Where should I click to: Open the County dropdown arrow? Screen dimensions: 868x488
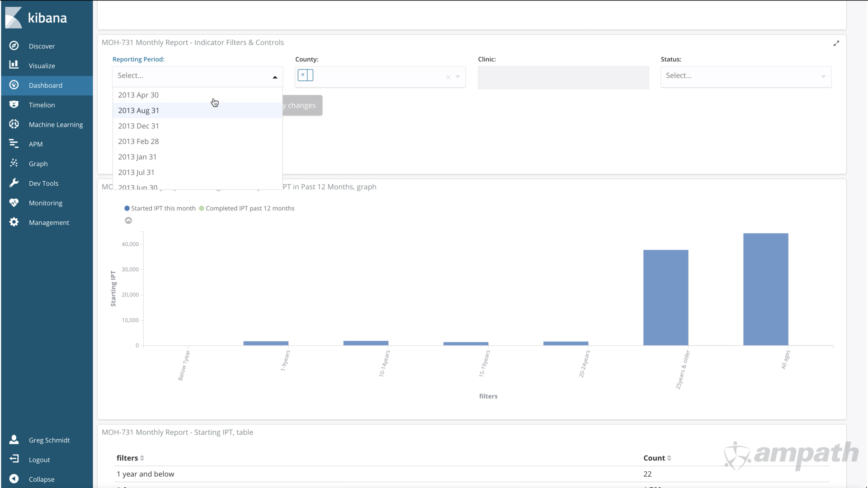tap(458, 77)
